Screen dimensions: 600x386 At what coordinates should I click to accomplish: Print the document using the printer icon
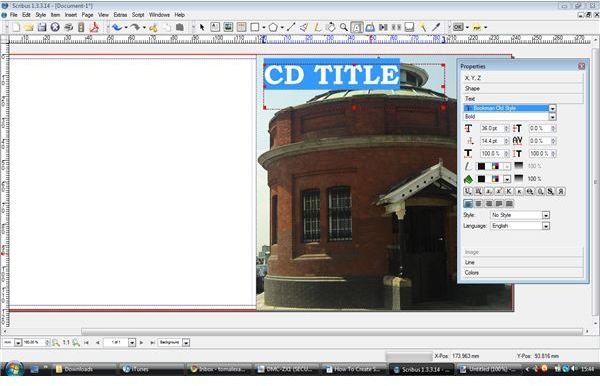[68, 27]
